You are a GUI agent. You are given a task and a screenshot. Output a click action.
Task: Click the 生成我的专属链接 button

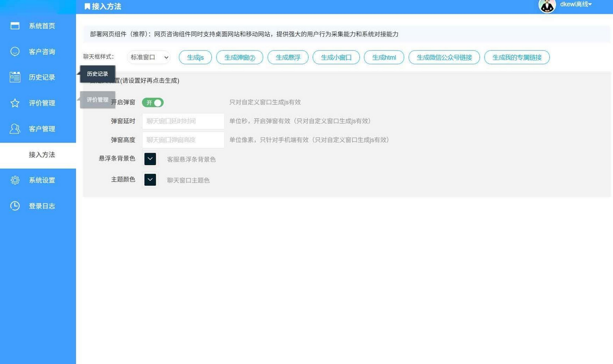tap(517, 57)
